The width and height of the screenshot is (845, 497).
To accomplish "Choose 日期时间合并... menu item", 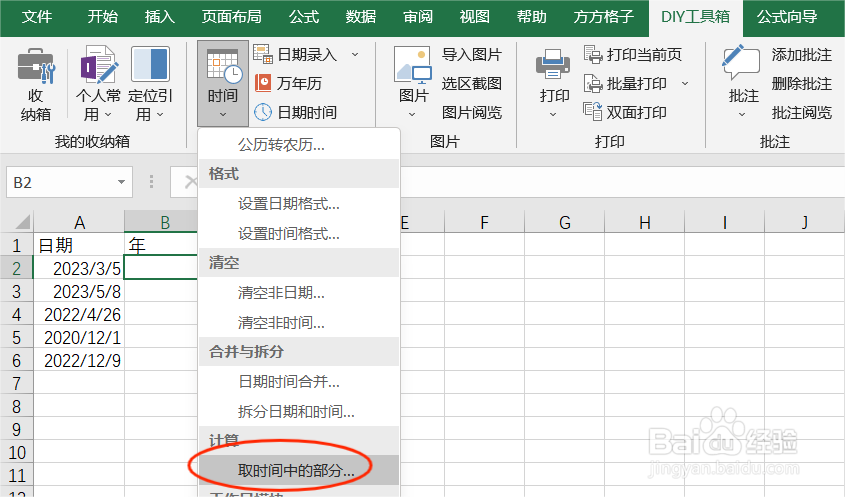I will (x=299, y=382).
